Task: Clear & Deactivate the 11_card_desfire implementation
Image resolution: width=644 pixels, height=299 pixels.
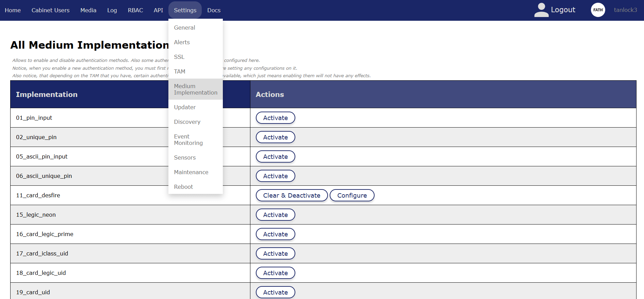Action: point(292,195)
